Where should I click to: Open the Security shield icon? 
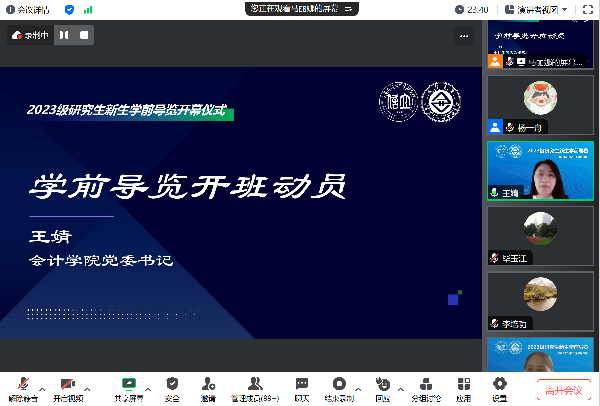click(172, 384)
